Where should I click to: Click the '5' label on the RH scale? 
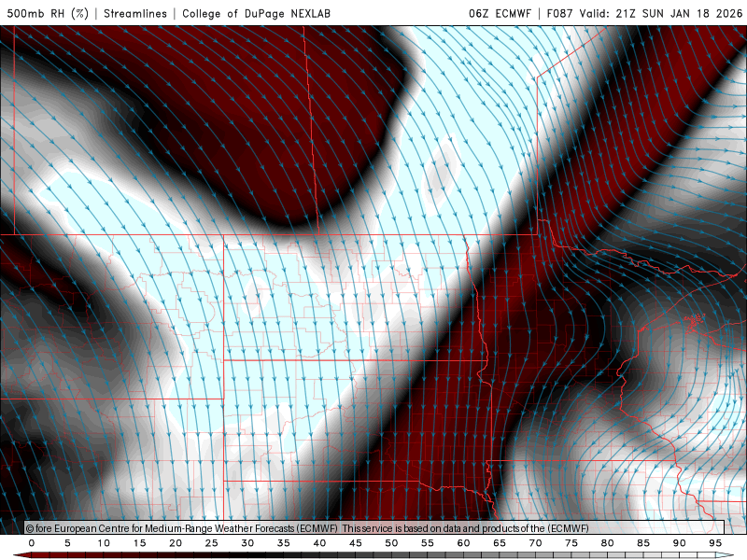pos(67,543)
